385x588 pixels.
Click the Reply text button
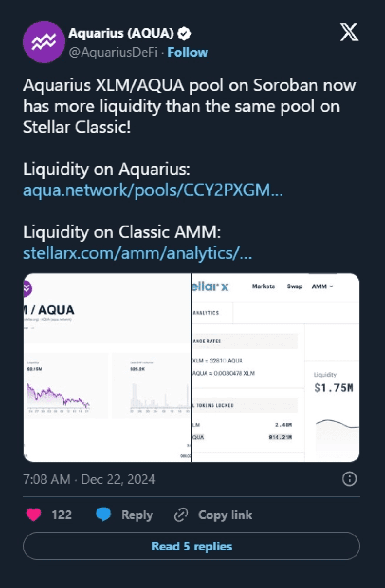[137, 515]
